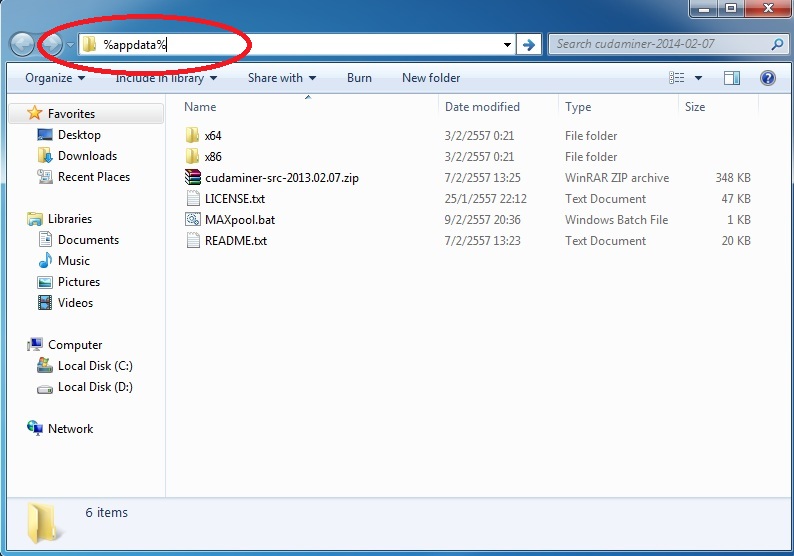Open the Share with menu

[282, 78]
